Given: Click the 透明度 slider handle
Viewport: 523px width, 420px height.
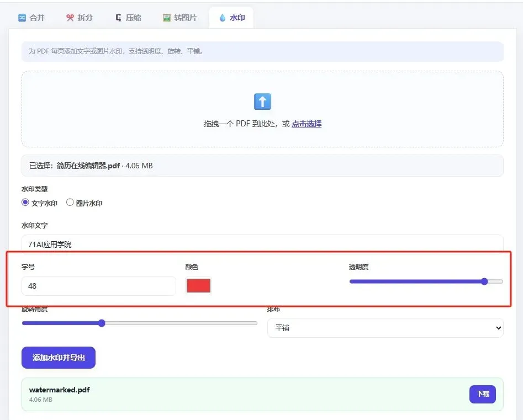Looking at the screenshot, I should click(484, 281).
